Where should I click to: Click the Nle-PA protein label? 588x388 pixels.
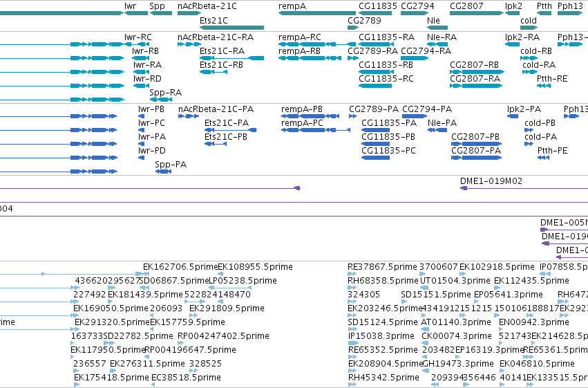pos(442,122)
